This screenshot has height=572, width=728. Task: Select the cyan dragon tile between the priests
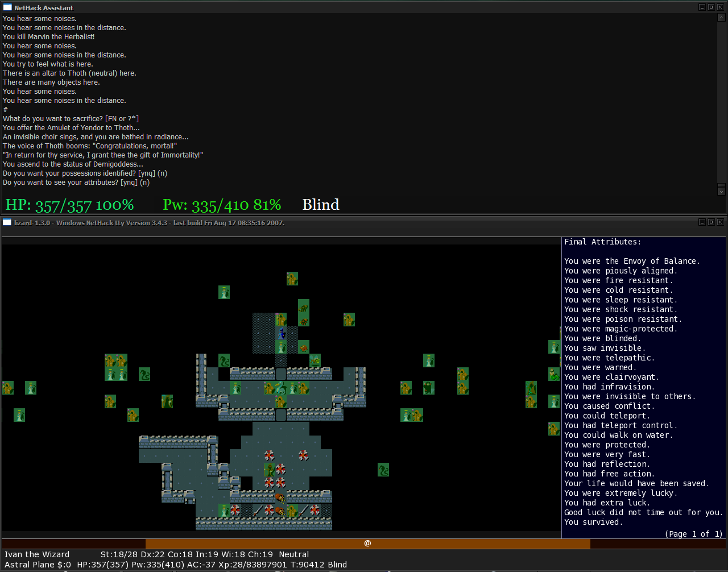click(281, 388)
